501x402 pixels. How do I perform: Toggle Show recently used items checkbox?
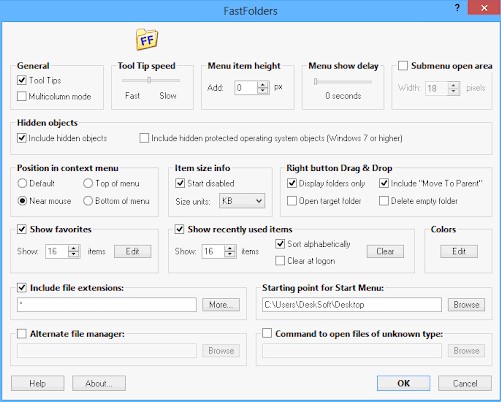pos(179,229)
